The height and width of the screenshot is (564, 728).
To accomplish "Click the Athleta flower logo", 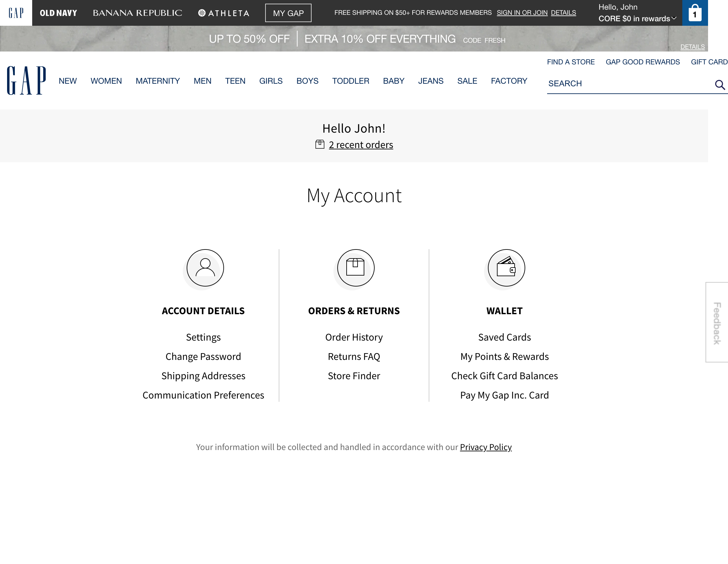I will pyautogui.click(x=202, y=13).
